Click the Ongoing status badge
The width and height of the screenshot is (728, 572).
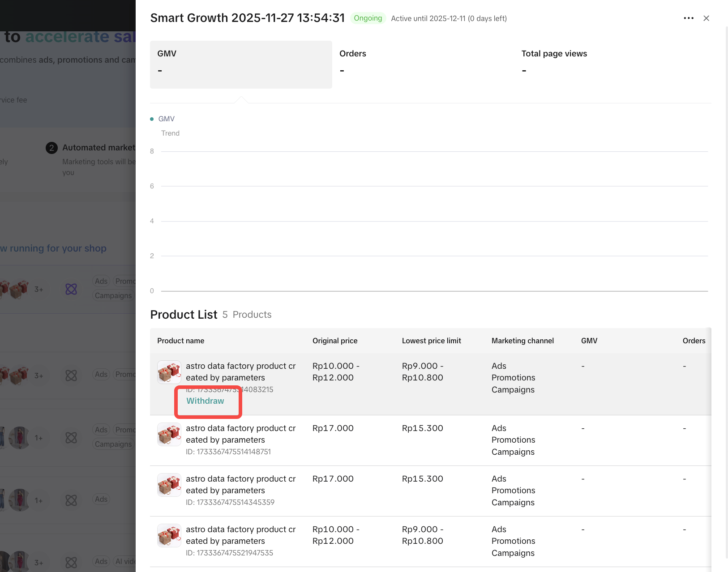click(x=368, y=18)
